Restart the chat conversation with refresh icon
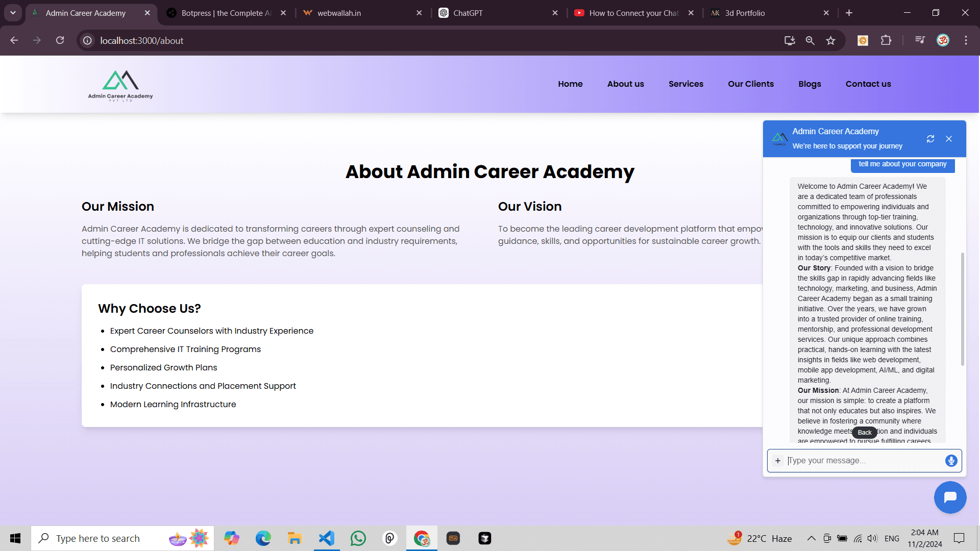Screen dimensions: 980x551 (930, 139)
